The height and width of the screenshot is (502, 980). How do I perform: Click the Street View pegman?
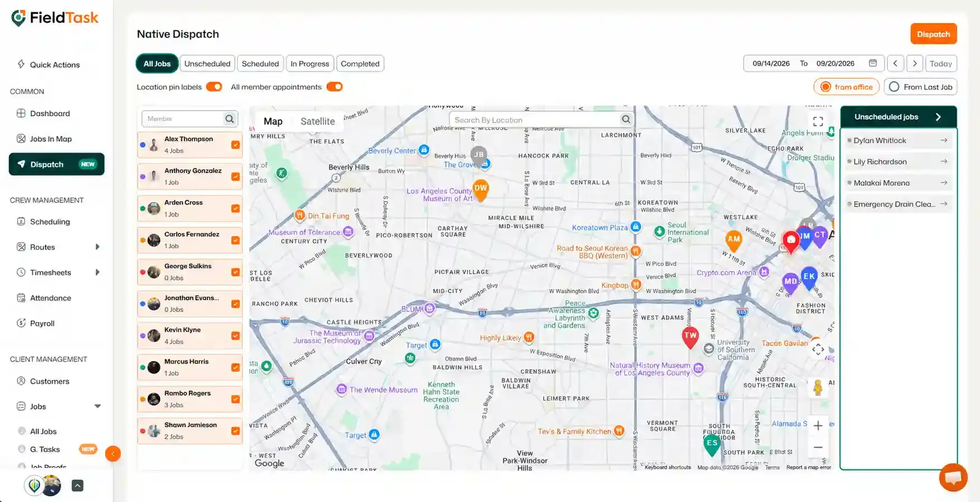point(818,387)
